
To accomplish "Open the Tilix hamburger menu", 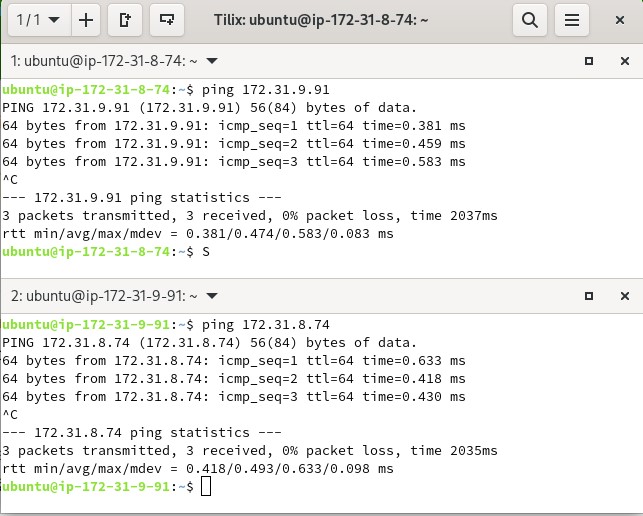I will coord(571,19).
